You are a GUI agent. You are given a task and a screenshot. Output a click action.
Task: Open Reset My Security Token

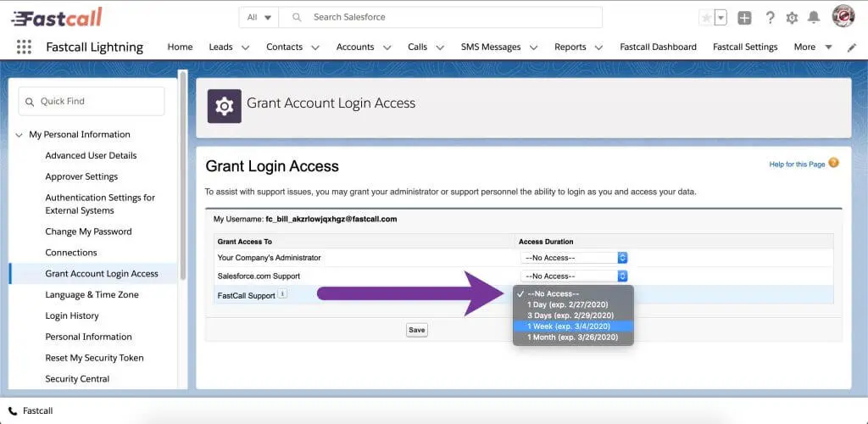[94, 358]
